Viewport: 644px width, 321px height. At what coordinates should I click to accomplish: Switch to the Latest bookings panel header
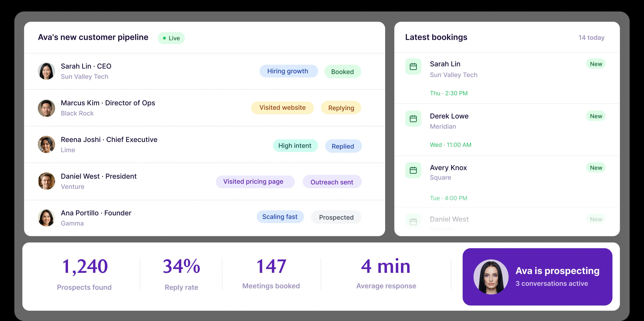[436, 37]
